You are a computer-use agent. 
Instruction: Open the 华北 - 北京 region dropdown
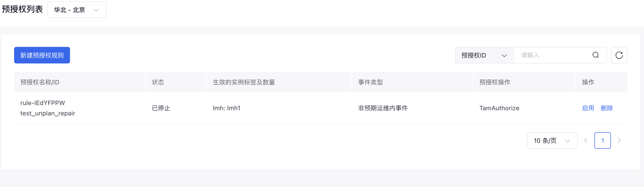pos(77,10)
